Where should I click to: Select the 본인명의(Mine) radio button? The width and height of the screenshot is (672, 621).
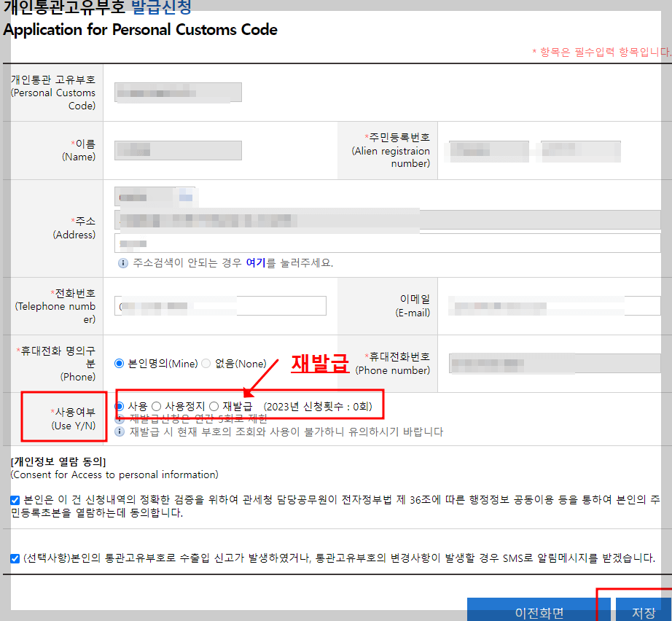tap(120, 364)
